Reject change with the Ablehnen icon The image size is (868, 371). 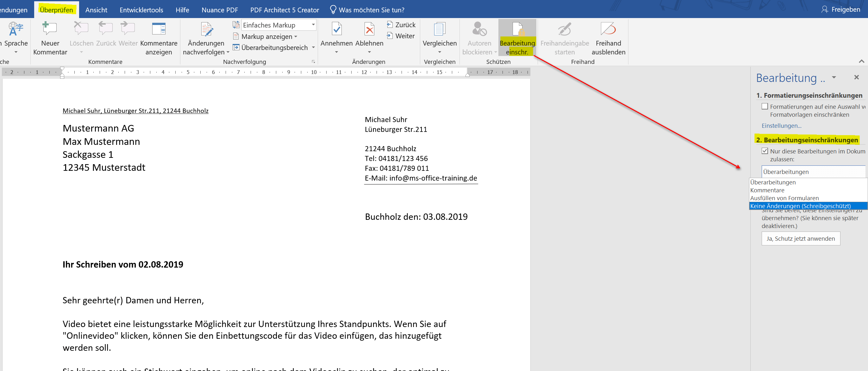(x=369, y=29)
